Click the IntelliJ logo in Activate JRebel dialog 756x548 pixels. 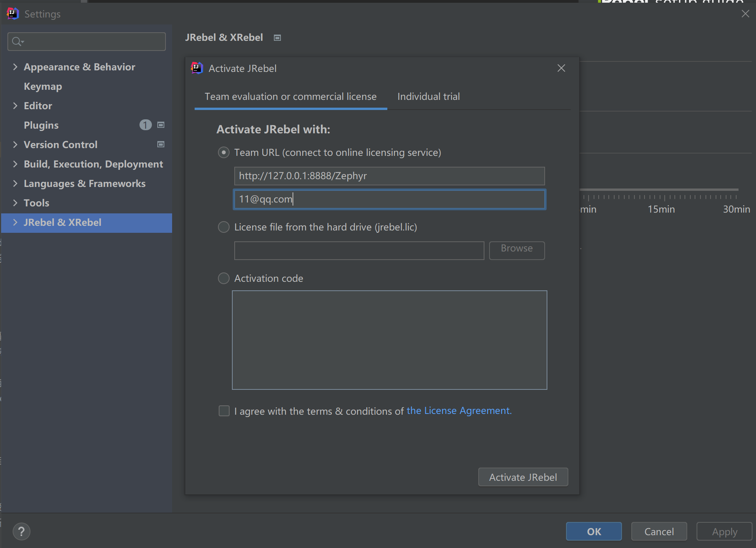(197, 68)
